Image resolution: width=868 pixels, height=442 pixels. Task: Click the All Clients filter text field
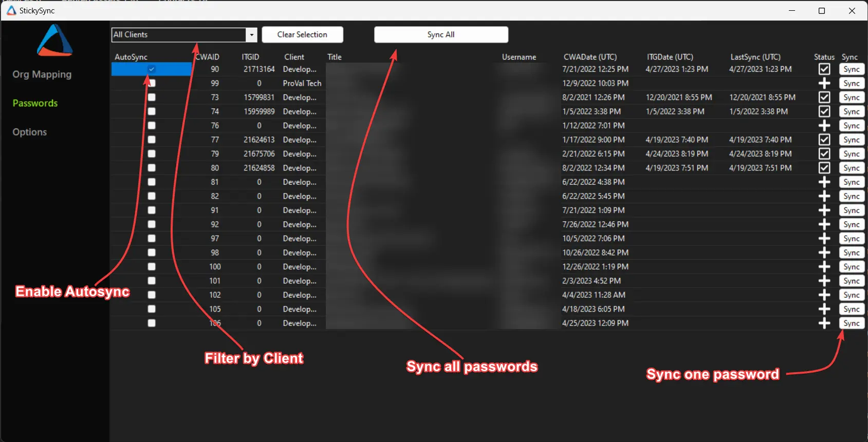179,35
